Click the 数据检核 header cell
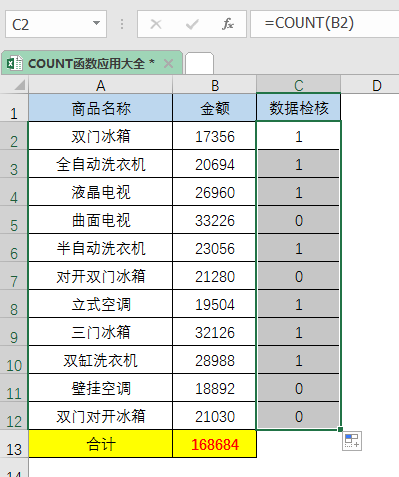399x477 pixels. (299, 108)
